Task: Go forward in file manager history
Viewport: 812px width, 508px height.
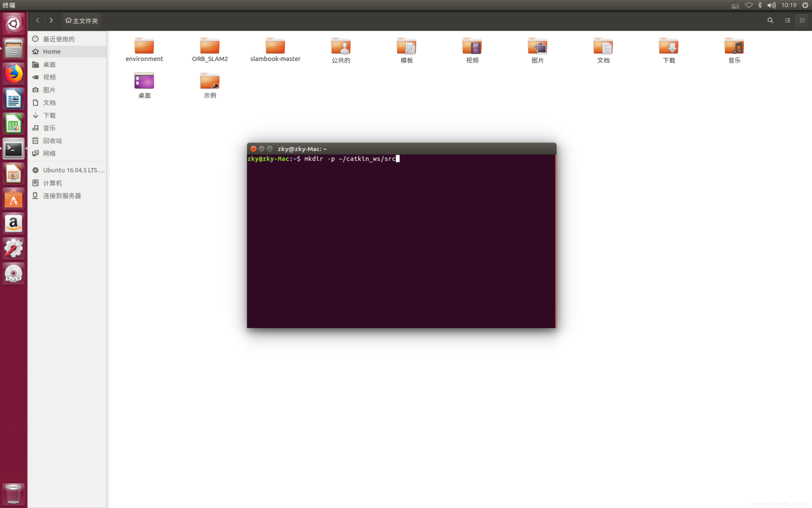Action: pos(51,21)
